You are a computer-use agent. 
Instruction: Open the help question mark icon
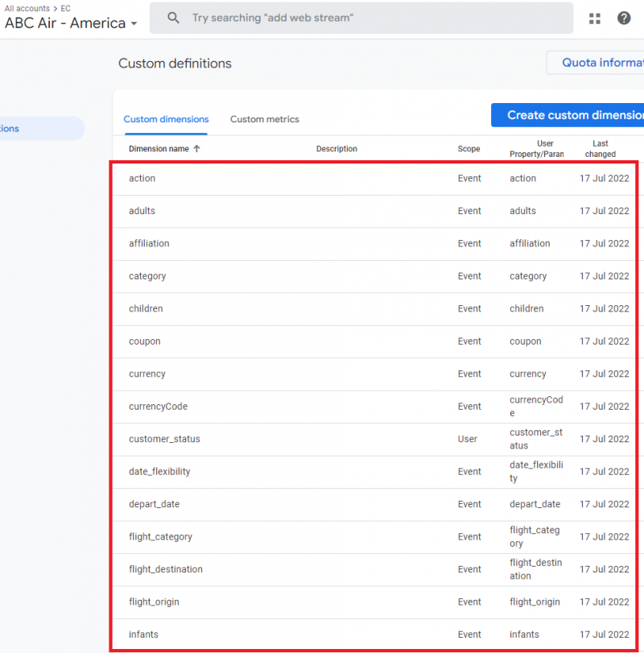[624, 18]
